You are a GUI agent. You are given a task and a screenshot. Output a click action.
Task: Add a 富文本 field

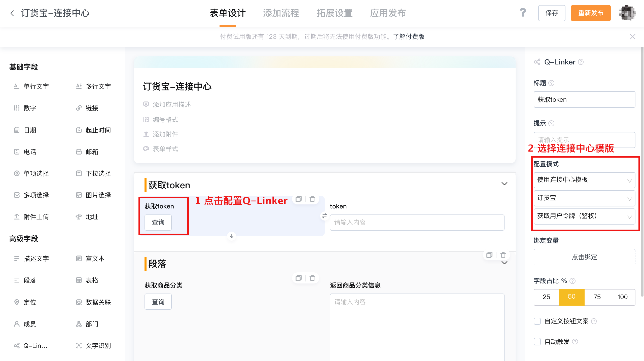point(90,259)
